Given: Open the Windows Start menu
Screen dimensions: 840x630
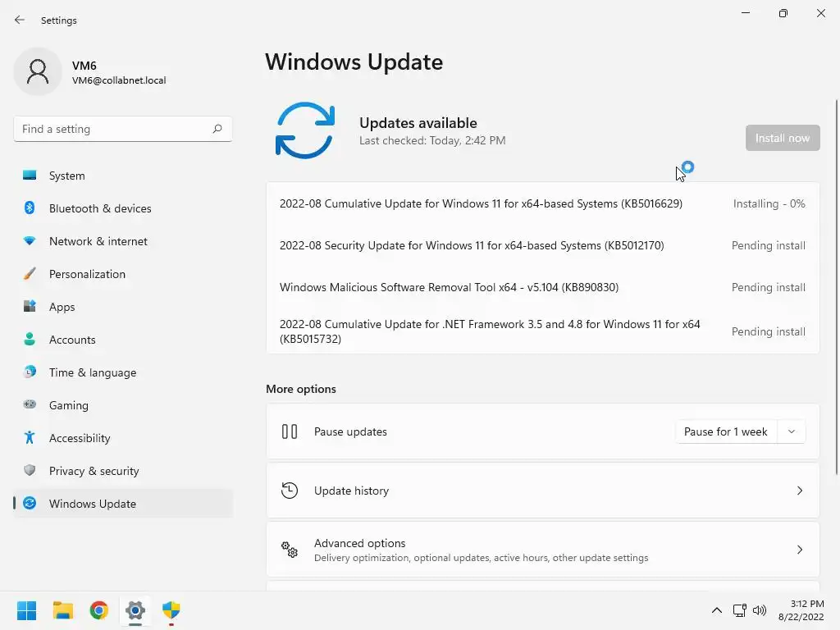Looking at the screenshot, I should point(26,610).
